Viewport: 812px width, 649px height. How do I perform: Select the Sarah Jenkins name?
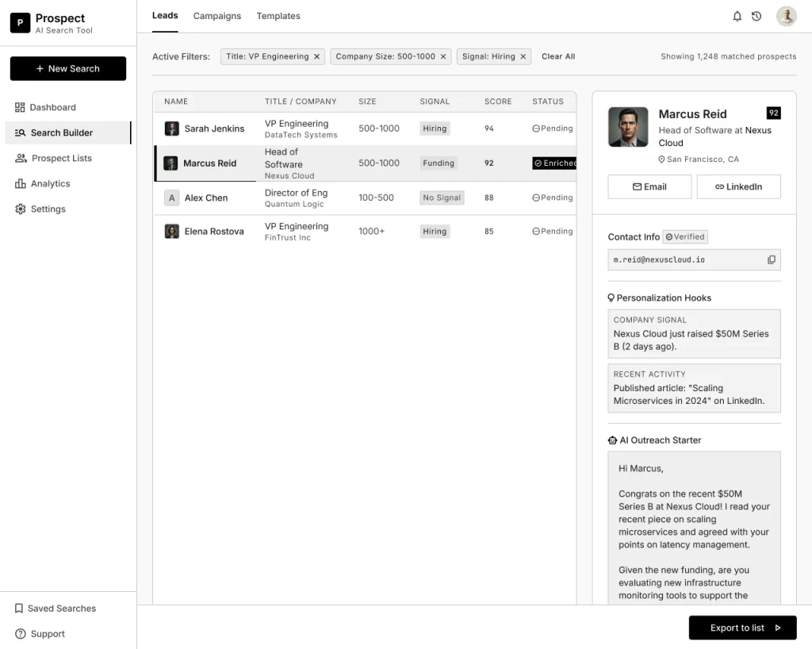[214, 129]
